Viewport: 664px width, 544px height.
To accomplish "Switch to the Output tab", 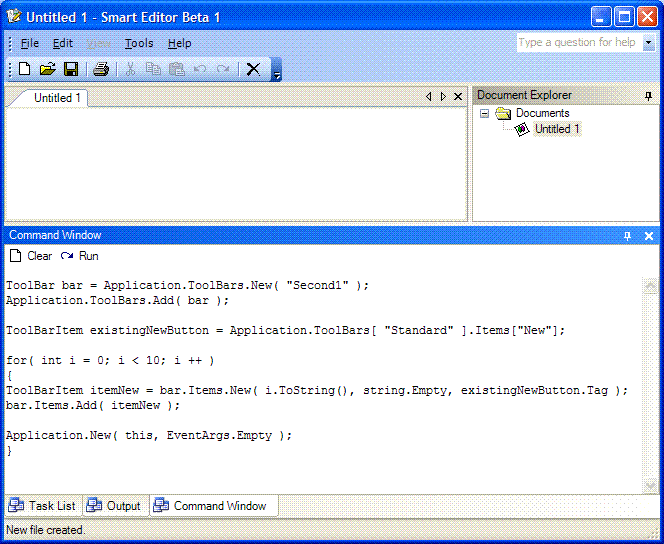I will pos(114,505).
